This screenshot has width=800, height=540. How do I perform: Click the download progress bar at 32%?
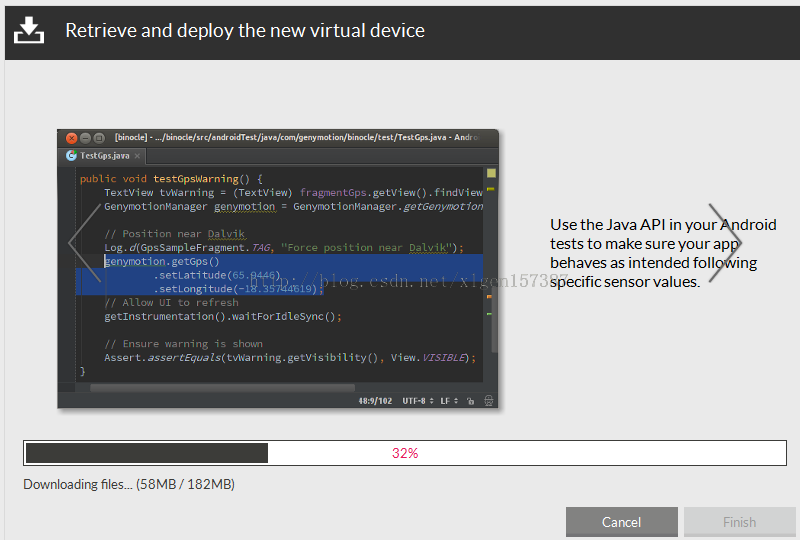[x=405, y=453]
